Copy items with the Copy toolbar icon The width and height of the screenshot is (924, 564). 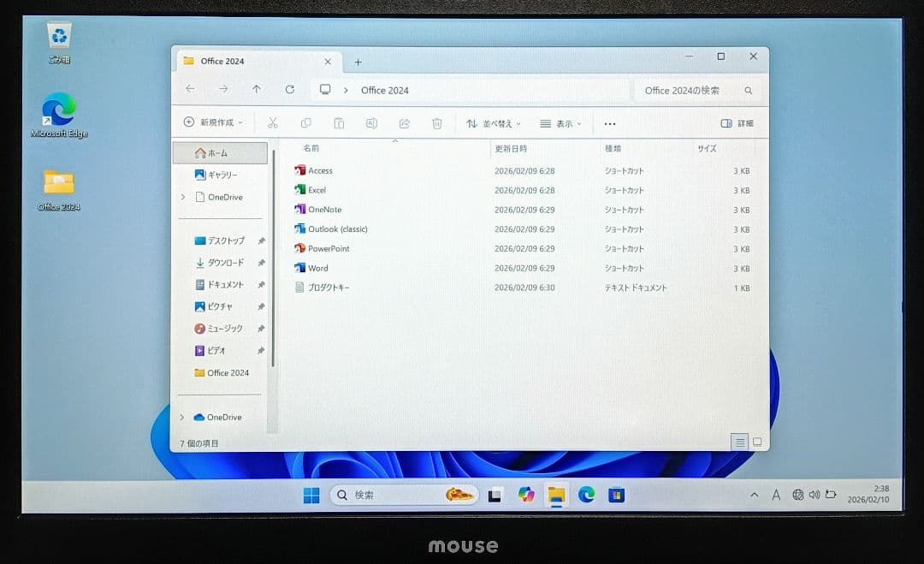(306, 123)
